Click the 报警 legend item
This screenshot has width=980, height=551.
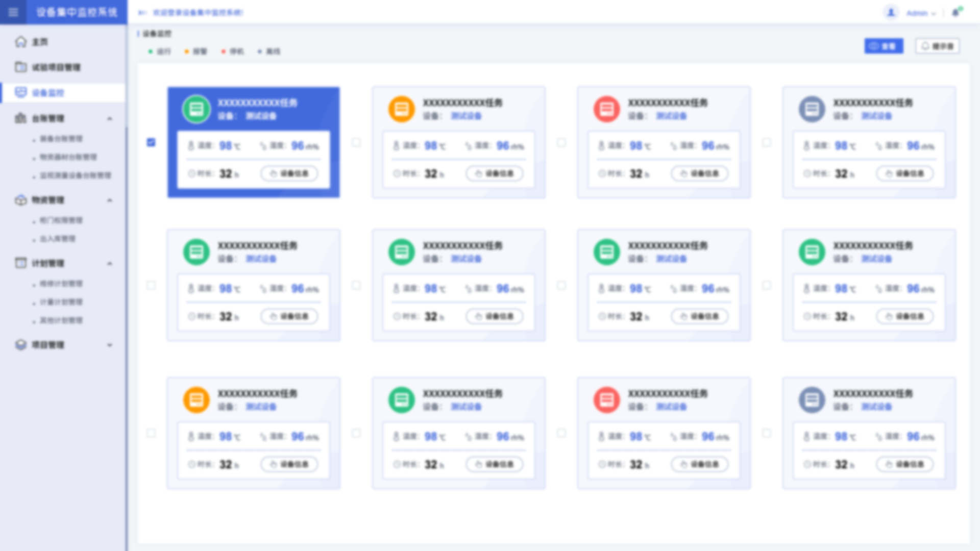coord(195,52)
